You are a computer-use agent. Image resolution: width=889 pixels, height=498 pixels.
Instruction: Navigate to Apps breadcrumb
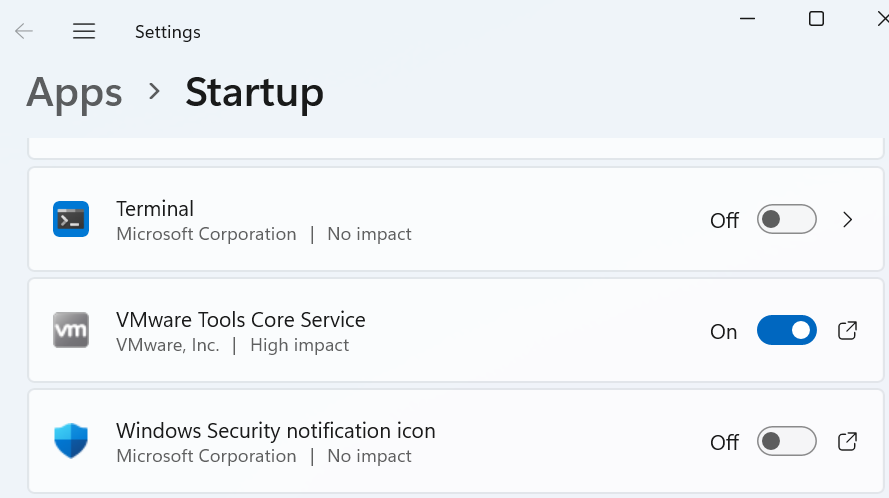tap(74, 92)
